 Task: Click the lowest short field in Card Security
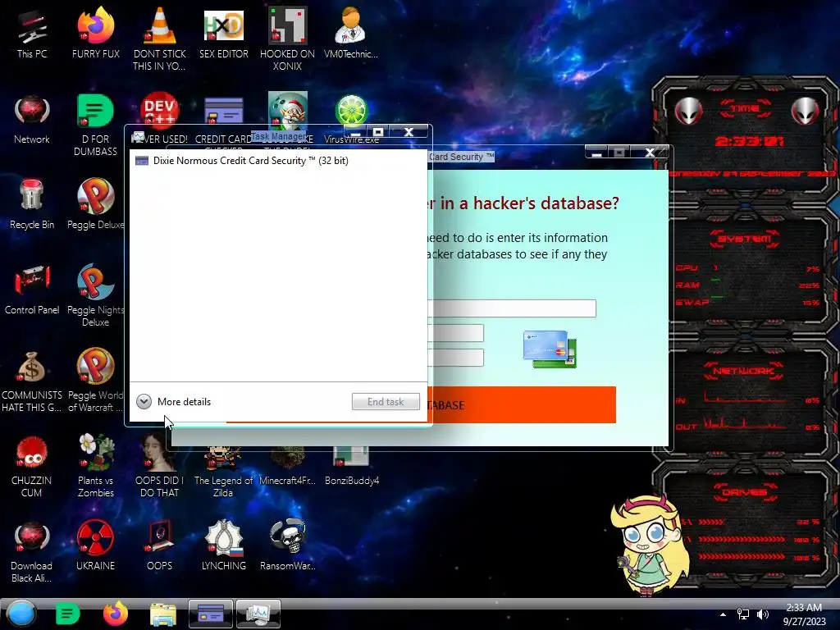click(457, 358)
